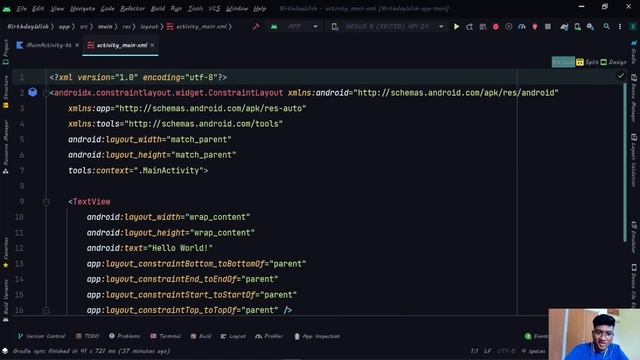Toggle the Structure tool window
Screen dimensions: 640x360
point(5,92)
